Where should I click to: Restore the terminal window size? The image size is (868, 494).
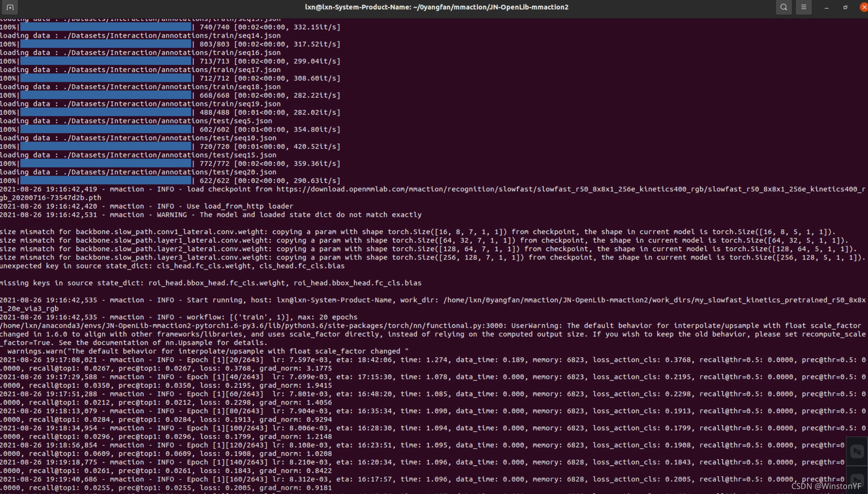845,7
